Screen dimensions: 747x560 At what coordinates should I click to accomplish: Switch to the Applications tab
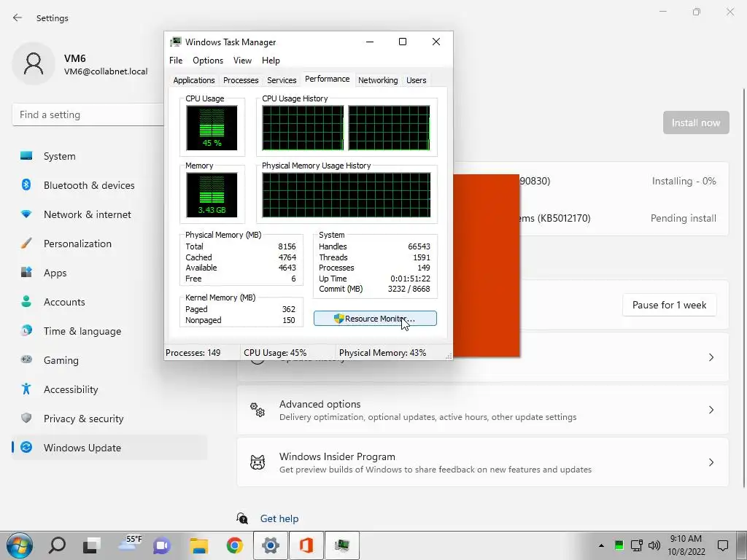tap(194, 80)
